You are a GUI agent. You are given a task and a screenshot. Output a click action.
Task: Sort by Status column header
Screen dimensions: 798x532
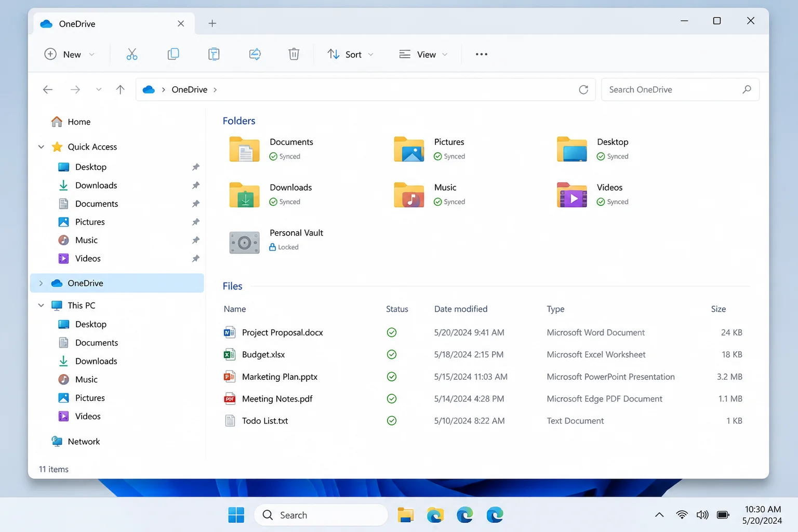tap(397, 309)
